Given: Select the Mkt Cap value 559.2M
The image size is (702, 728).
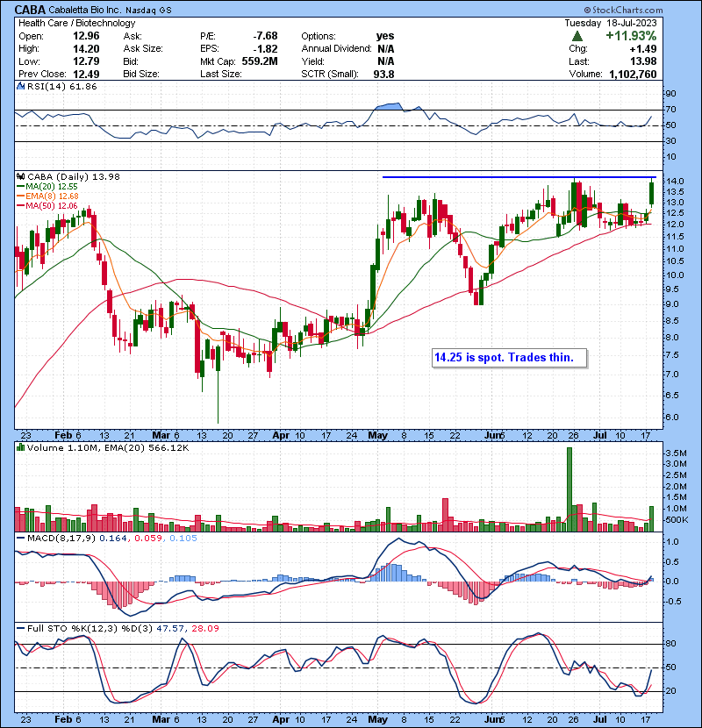Looking at the screenshot, I should (x=260, y=61).
